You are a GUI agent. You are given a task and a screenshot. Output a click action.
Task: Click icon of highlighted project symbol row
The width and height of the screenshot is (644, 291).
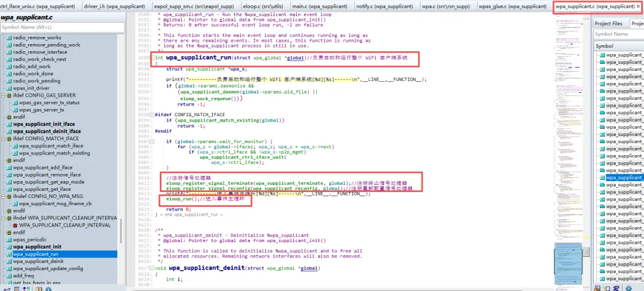coord(602,178)
